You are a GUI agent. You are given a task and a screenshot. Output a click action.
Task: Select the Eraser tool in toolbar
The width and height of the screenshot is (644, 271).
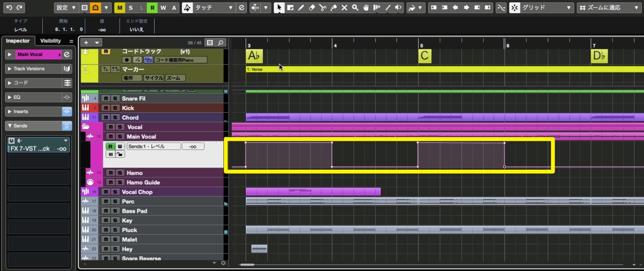tap(312, 8)
